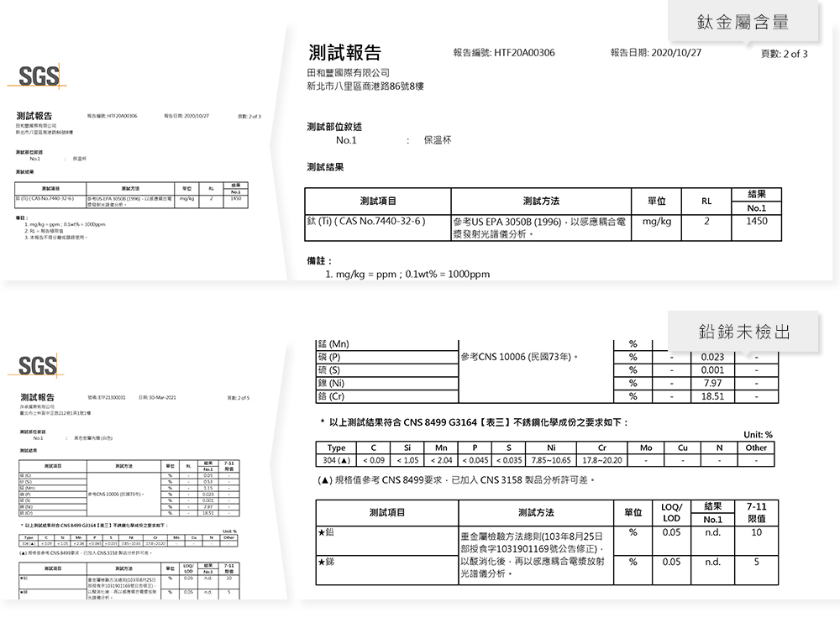This screenshot has height=628, width=840.
Task: Click the 頁數: 2 of 3 text in the enlarged report
Action: pos(785,54)
